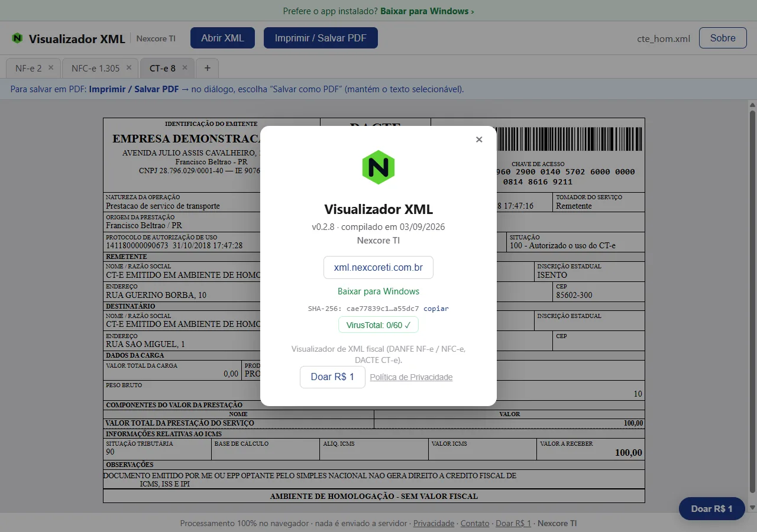Click the green hexagon logo in the dialog

point(378,167)
